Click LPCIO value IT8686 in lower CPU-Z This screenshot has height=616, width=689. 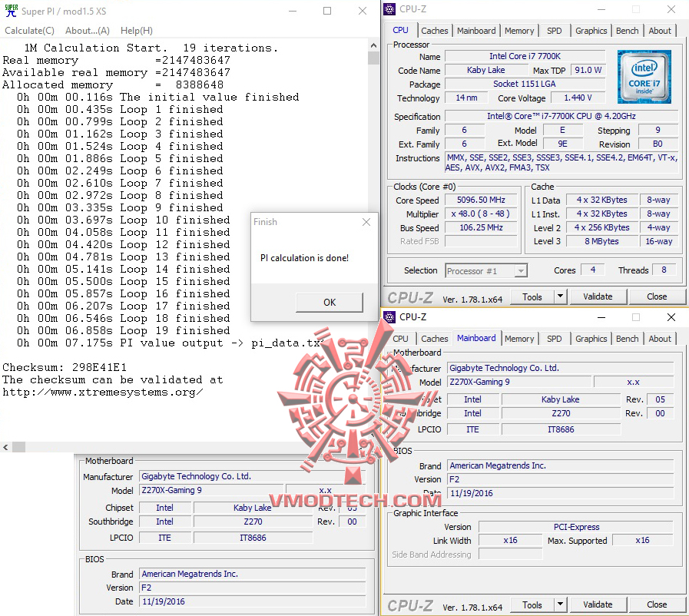pyautogui.click(x=561, y=429)
